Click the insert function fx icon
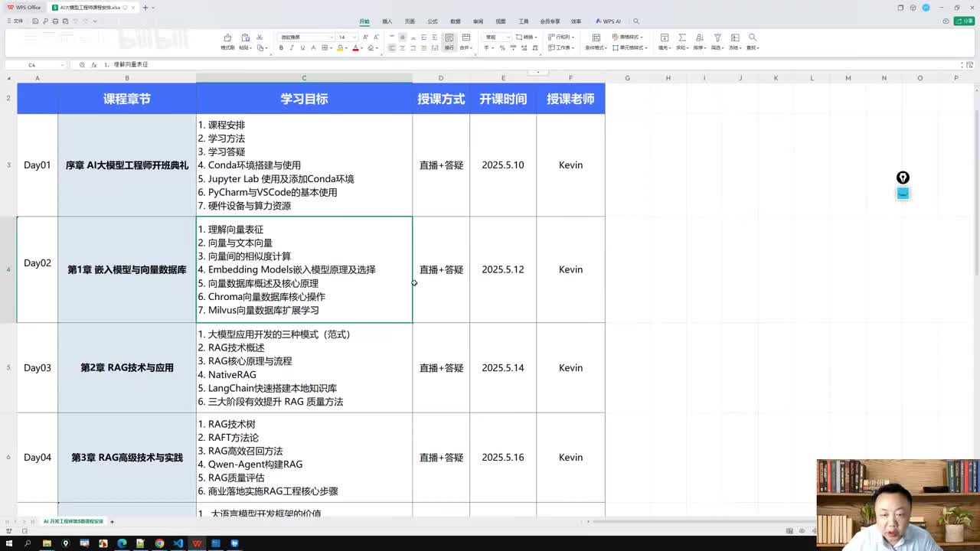The image size is (980, 551). click(x=94, y=65)
